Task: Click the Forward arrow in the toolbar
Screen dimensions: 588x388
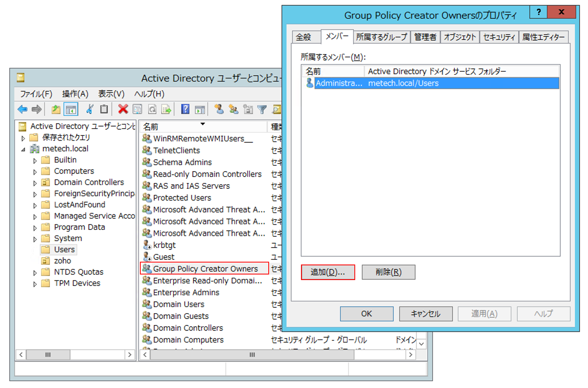Action: coord(37,109)
